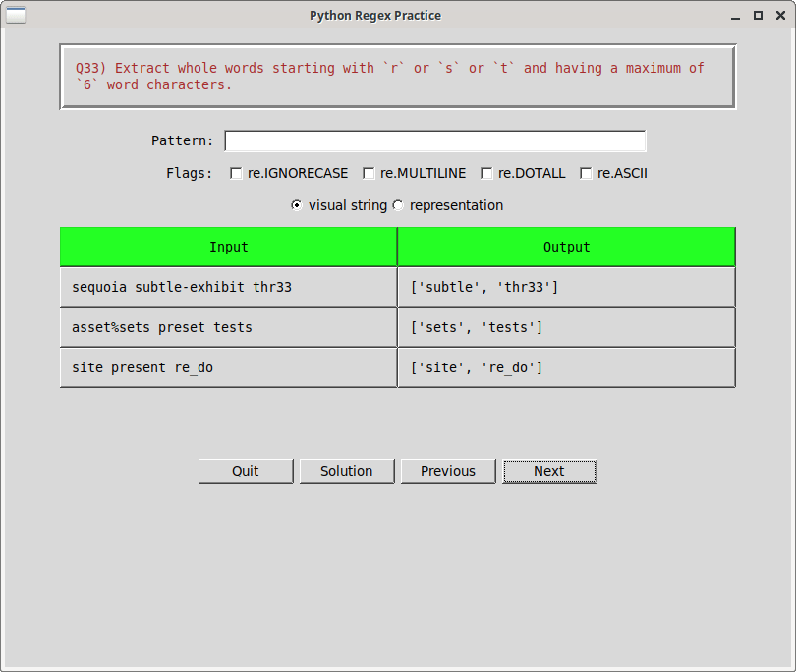This screenshot has width=796, height=672.
Task: Click the green Input column header
Action: click(x=228, y=247)
